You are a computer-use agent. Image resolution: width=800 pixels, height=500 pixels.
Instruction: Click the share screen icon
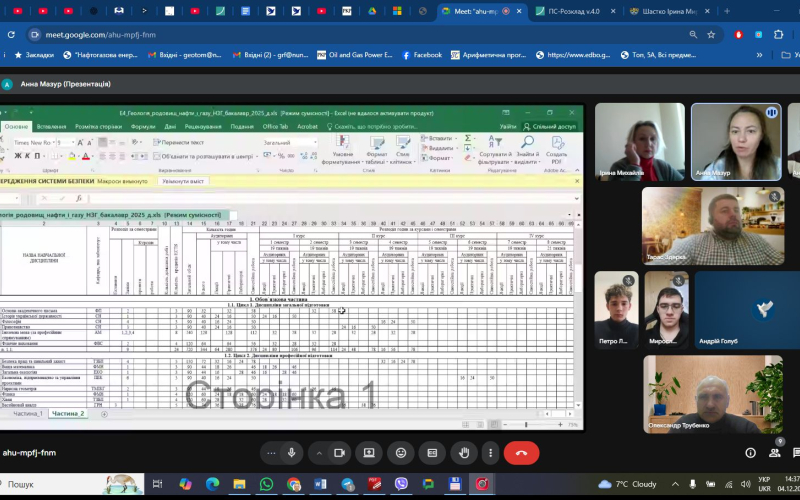(x=369, y=453)
